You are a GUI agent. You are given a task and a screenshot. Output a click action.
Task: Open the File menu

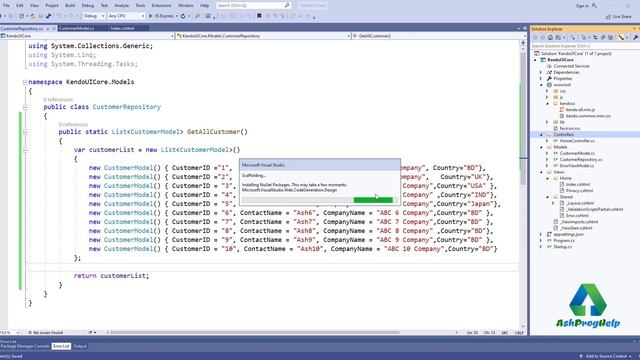click(6, 6)
